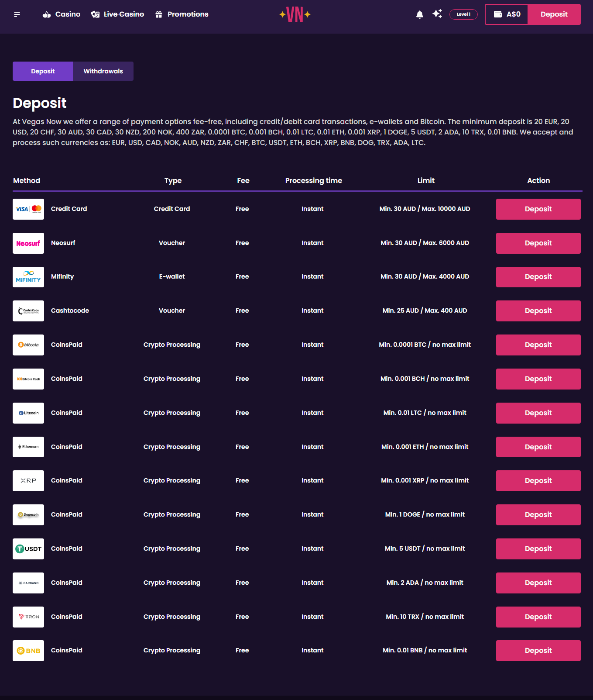Image resolution: width=593 pixels, height=700 pixels.
Task: Click the sparkle stars icon
Action: click(x=437, y=14)
